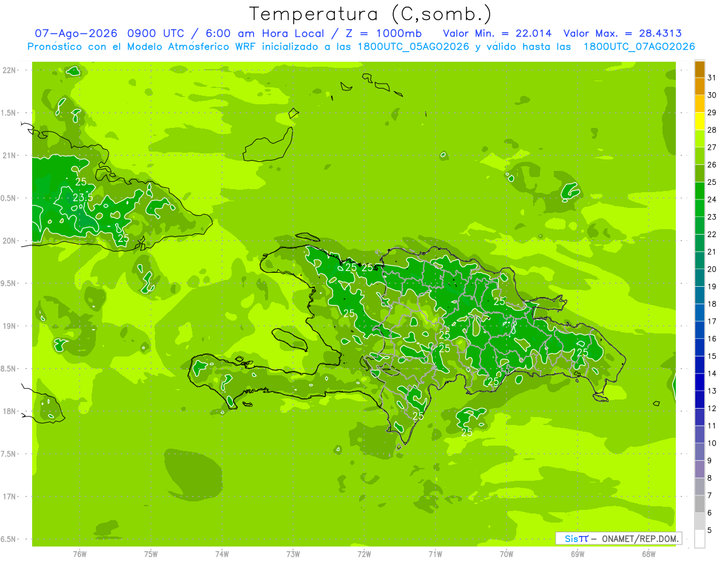
Task: Click the colorbar label '22'
Action: [712, 234]
